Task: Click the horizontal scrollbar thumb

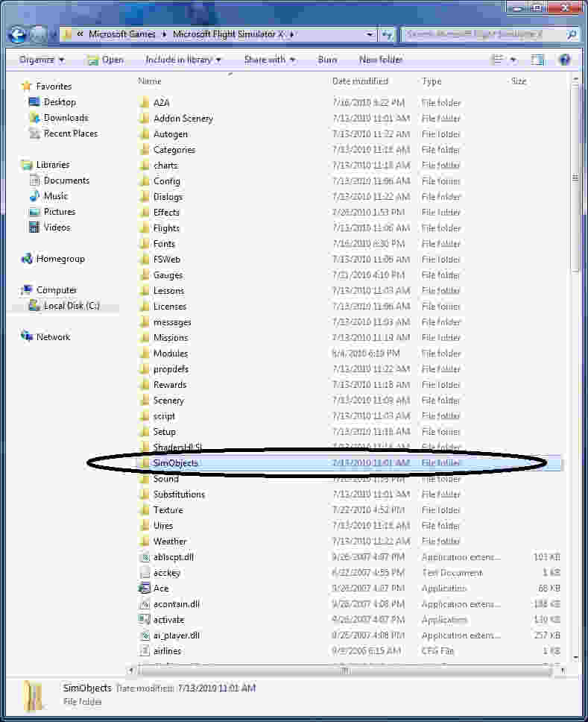Action: [x=344, y=671]
